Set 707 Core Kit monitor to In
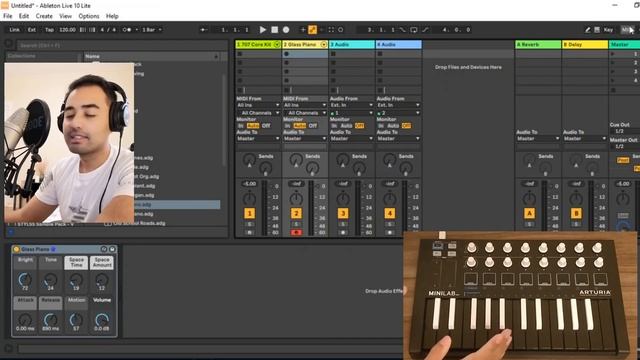The width and height of the screenshot is (640, 360). pyautogui.click(x=241, y=126)
